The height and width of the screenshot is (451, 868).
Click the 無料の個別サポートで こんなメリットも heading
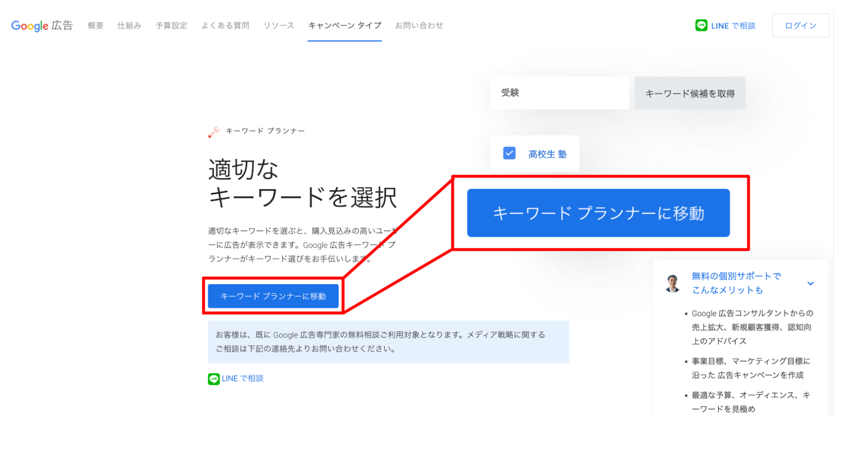tap(736, 283)
